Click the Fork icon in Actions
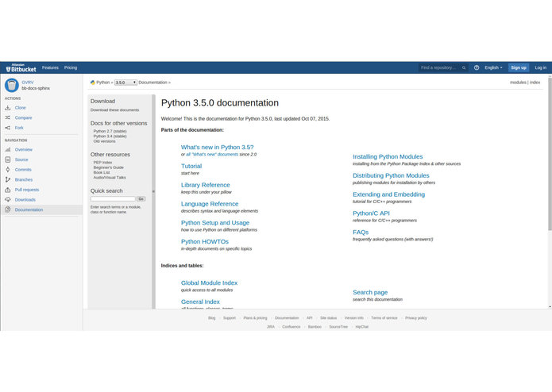The image size is (552, 392). 8,128
